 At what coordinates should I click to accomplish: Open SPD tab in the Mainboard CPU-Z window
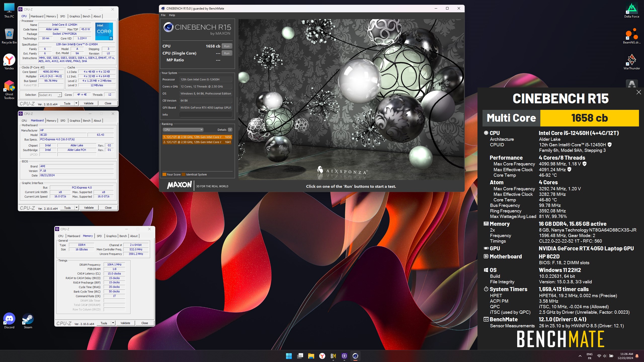(x=63, y=121)
